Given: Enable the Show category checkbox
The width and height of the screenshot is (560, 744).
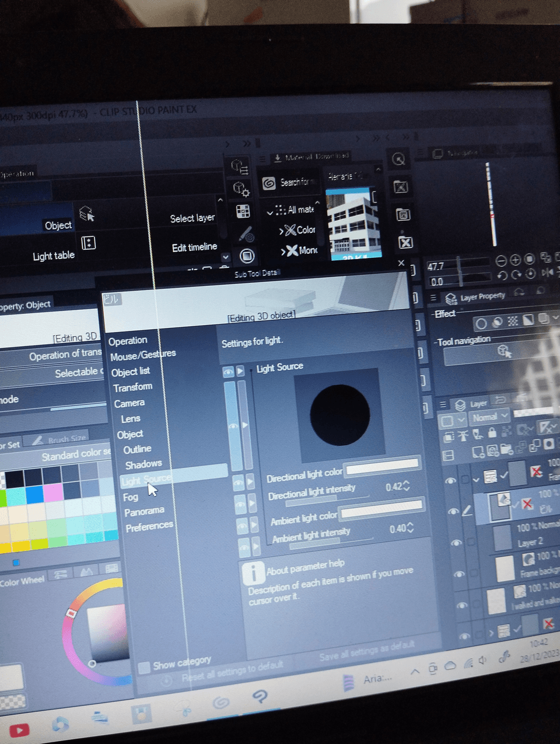Looking at the screenshot, I should [x=144, y=668].
